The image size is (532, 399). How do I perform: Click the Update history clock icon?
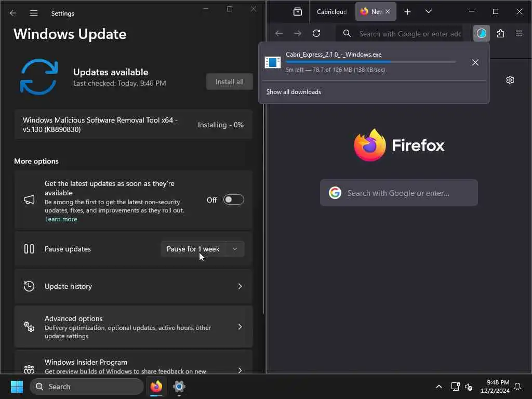[29, 286]
